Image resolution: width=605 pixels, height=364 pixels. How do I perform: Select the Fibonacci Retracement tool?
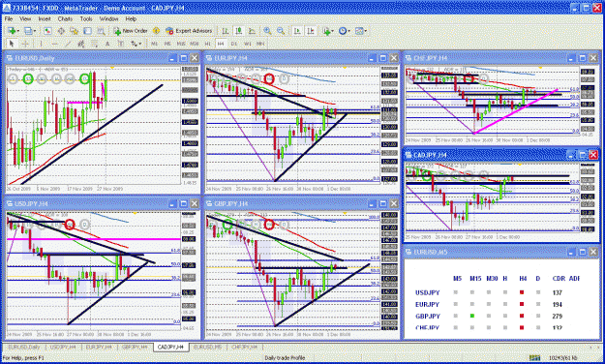pyautogui.click(x=94, y=44)
